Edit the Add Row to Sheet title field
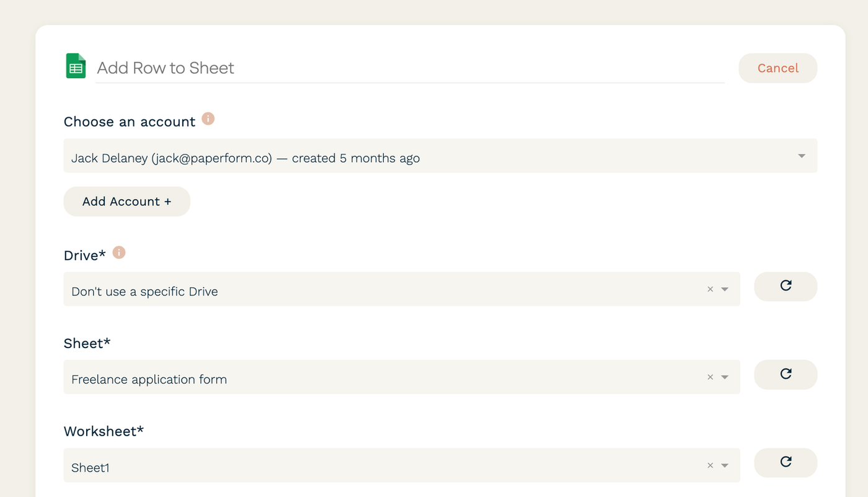Screen dimensions: 868x497 pyautogui.click(x=409, y=68)
